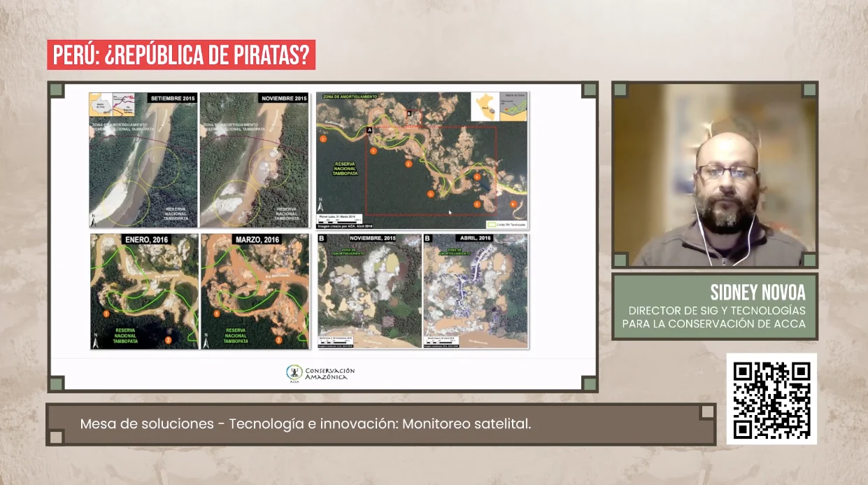Click the letter A marker on the satellite map

coord(369,129)
